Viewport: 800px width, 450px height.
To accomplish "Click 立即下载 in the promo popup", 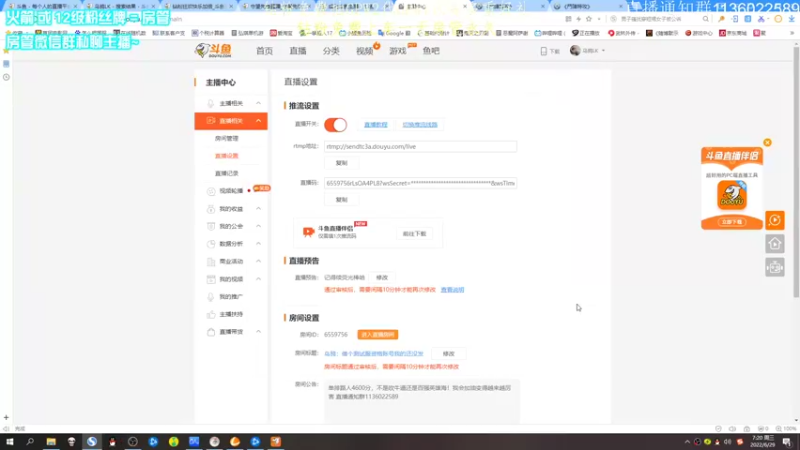I will (732, 222).
